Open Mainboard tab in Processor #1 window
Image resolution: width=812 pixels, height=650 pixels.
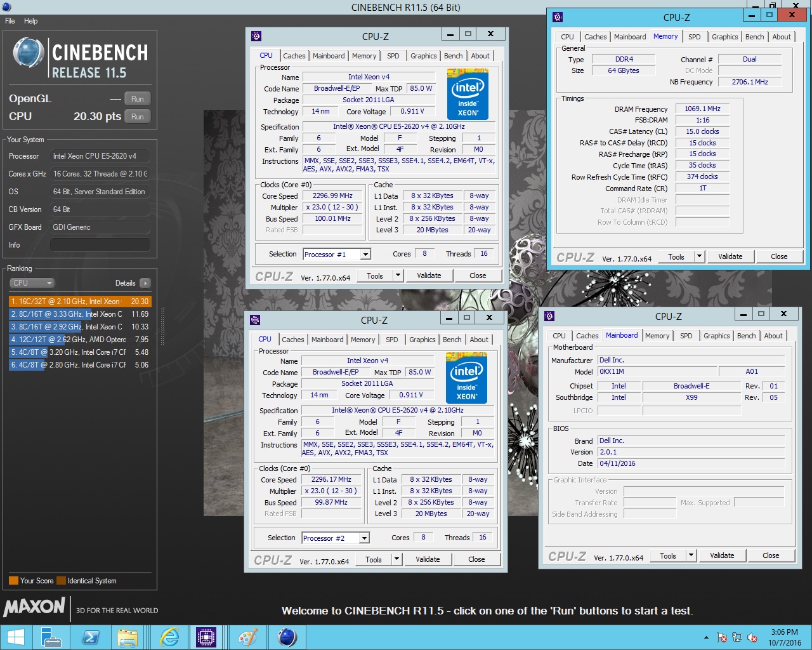point(329,56)
